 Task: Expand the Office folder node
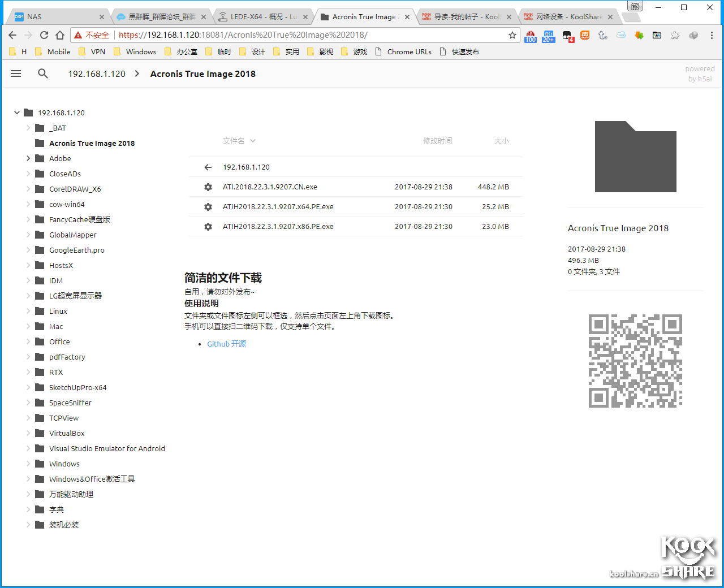(x=28, y=341)
